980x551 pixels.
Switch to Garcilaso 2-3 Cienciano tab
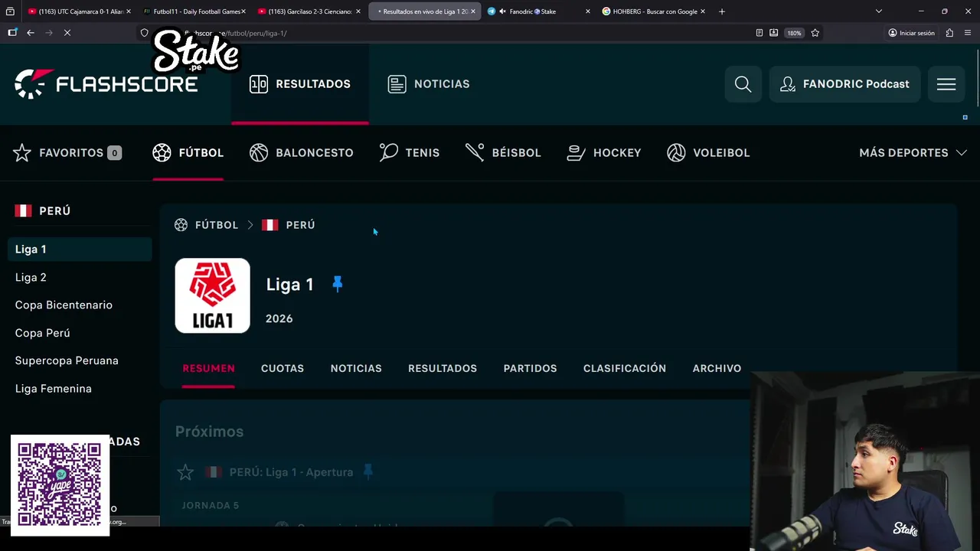[308, 11]
